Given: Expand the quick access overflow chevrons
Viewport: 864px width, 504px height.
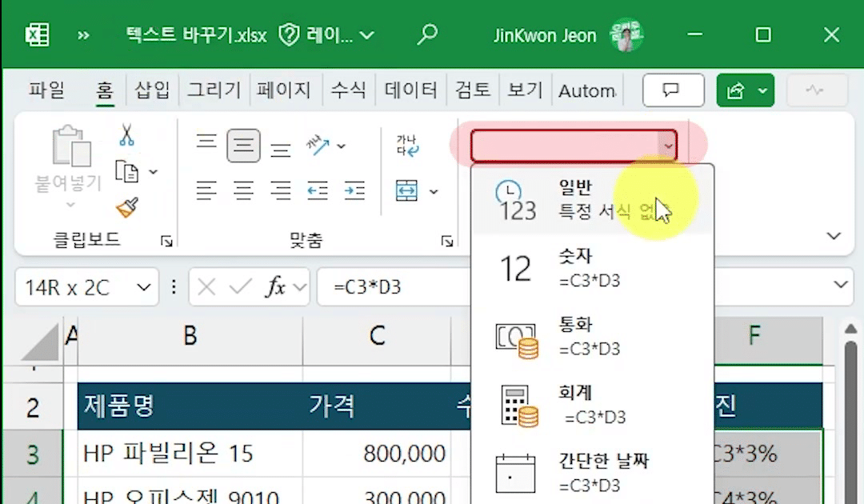Looking at the screenshot, I should (x=83, y=36).
